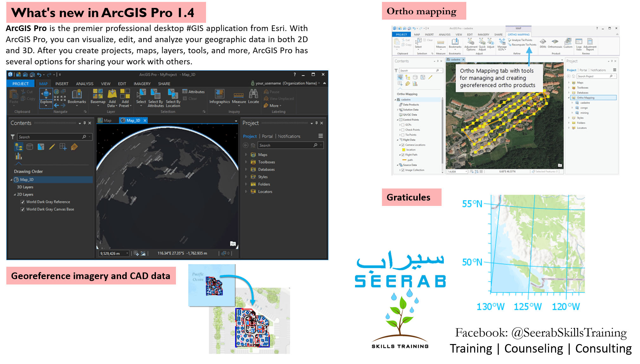
Task: Uncheck Image Collection layer
Action: (x=403, y=170)
